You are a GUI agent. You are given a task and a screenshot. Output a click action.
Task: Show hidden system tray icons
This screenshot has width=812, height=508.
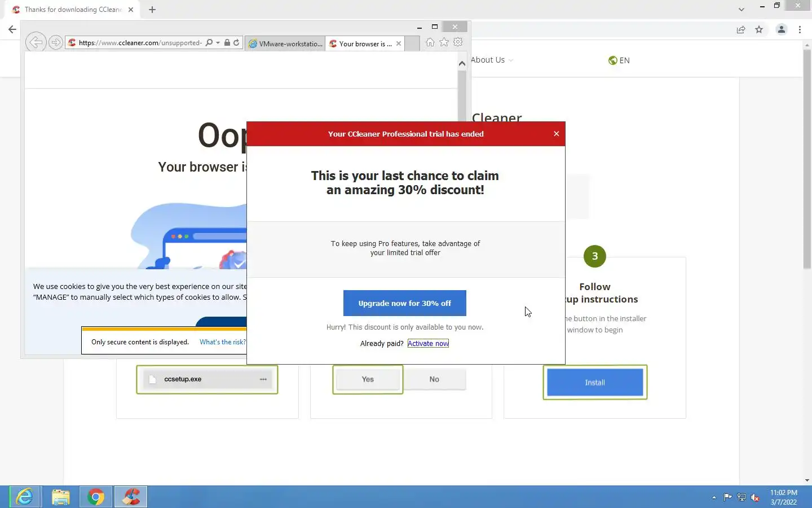(714, 497)
